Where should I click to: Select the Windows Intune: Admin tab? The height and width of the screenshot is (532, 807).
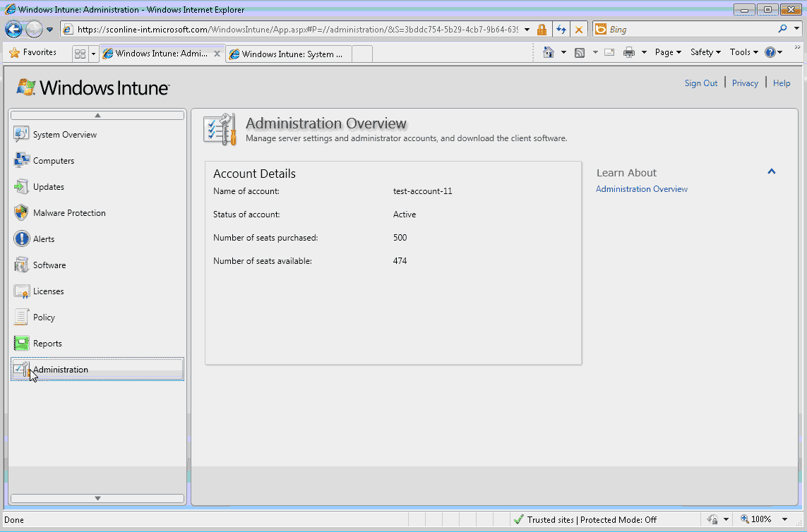[157, 53]
